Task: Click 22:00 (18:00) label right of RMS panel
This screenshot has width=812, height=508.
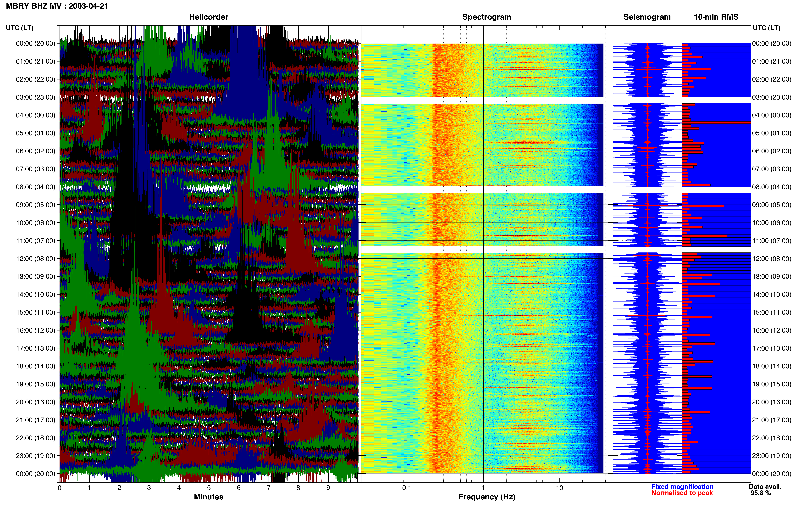Action: 772,438
